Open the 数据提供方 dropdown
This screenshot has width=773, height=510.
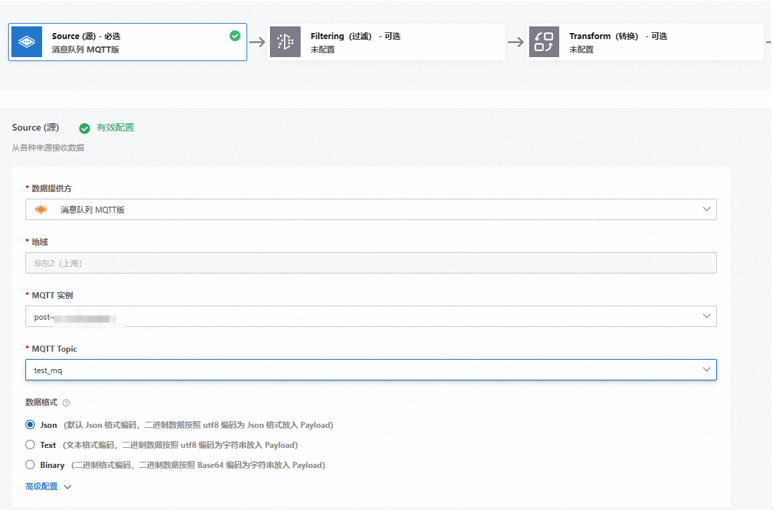pyautogui.click(x=371, y=209)
